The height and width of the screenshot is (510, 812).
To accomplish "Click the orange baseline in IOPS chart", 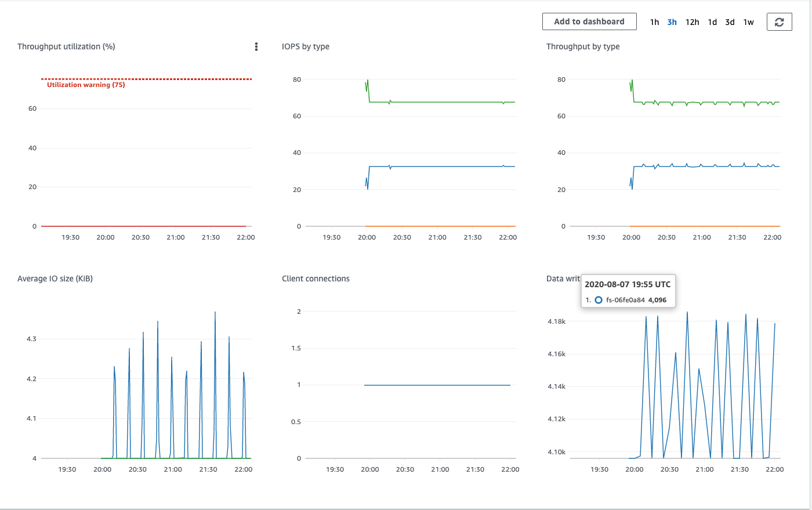I will 441,226.
